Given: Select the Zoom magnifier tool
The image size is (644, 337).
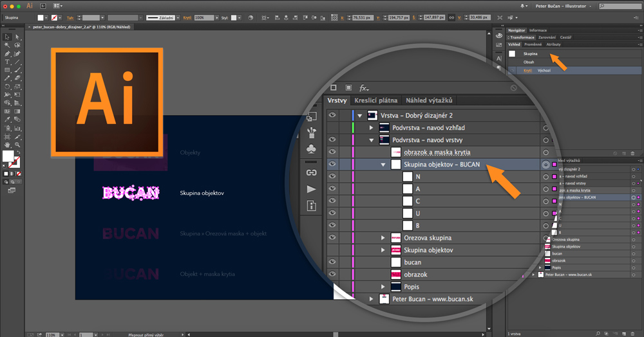Looking at the screenshot, I should pos(17,145).
